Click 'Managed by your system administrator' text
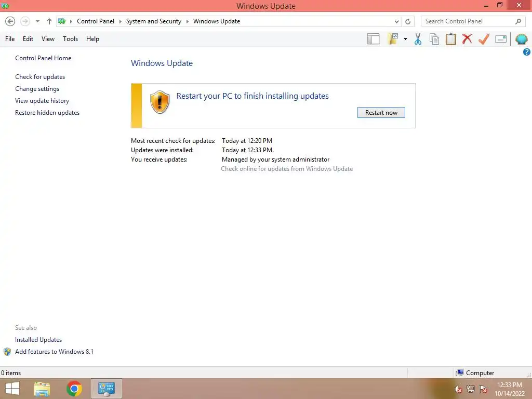The height and width of the screenshot is (399, 532). pos(275,159)
